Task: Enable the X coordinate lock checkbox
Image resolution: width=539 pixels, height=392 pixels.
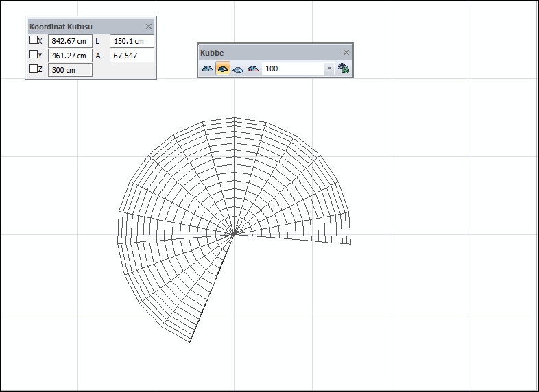Action: coord(34,40)
